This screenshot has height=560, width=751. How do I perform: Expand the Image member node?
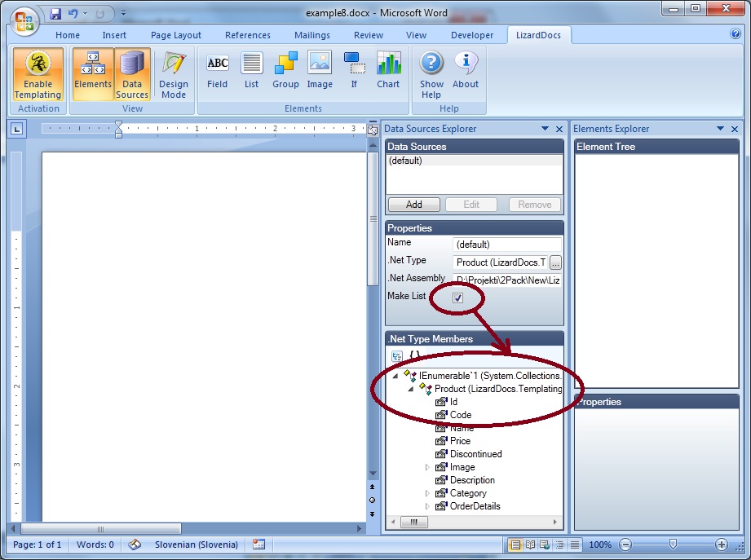[x=427, y=467]
